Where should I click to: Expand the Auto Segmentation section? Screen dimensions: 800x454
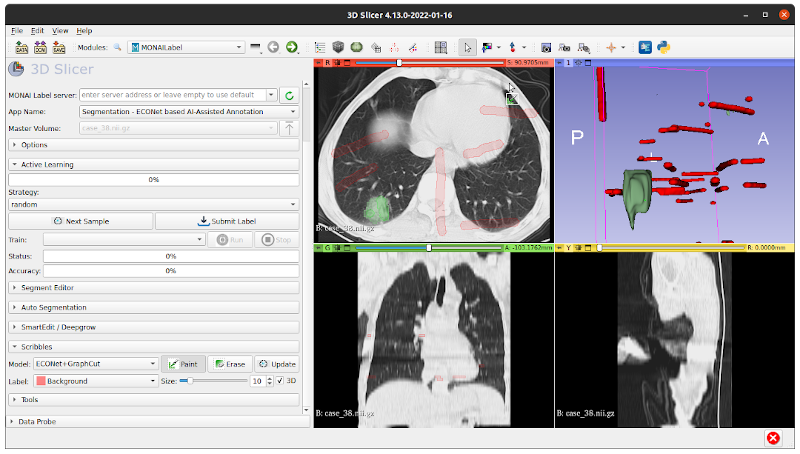pos(154,307)
